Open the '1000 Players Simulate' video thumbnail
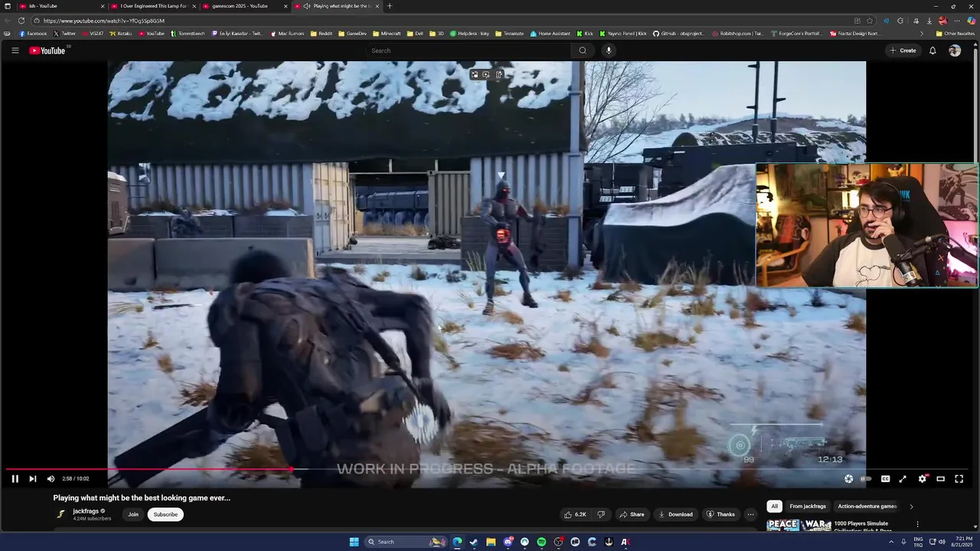 (799, 526)
